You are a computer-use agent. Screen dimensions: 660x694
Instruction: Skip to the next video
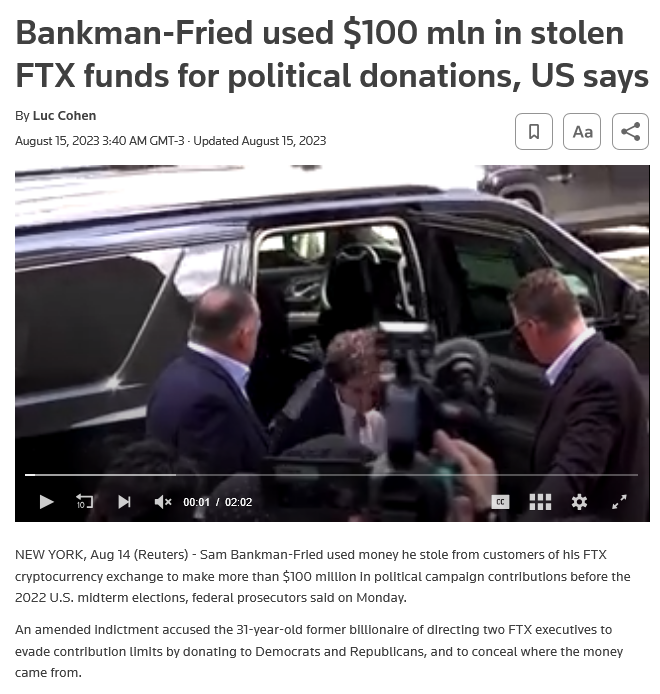point(124,501)
